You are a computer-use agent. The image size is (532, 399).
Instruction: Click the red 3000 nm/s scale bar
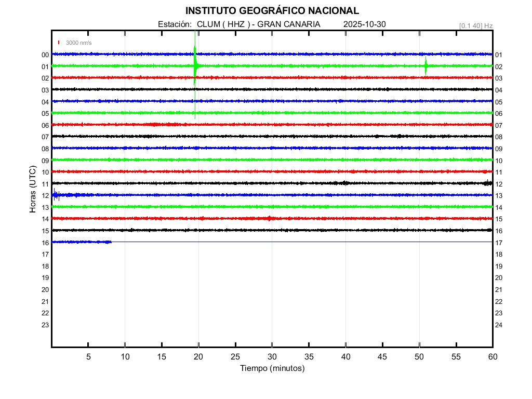click(59, 43)
